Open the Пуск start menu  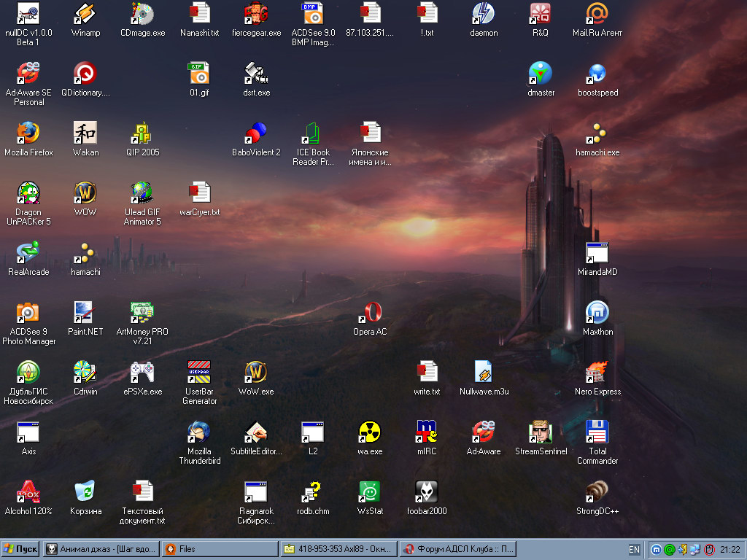[x=20, y=549]
